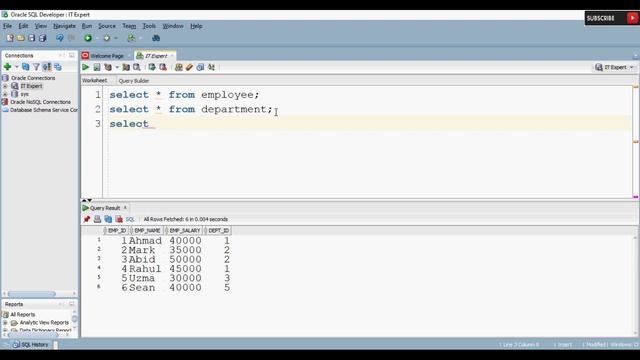640x360 pixels.
Task: Open the Help menu
Action: (196, 26)
